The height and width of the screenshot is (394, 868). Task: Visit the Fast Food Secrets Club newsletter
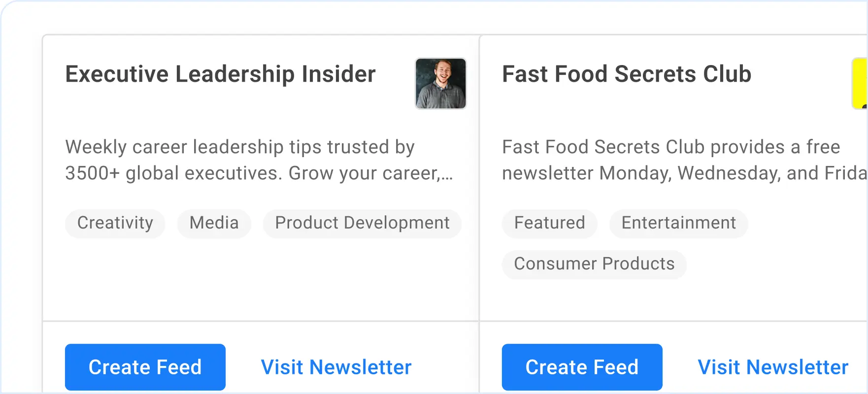[773, 366]
